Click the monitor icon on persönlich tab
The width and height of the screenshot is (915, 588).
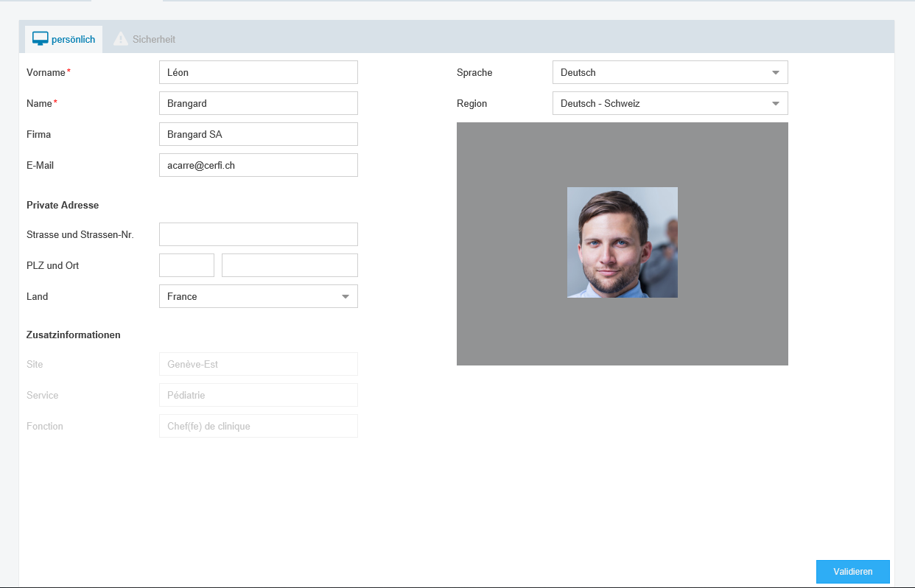pos(41,39)
